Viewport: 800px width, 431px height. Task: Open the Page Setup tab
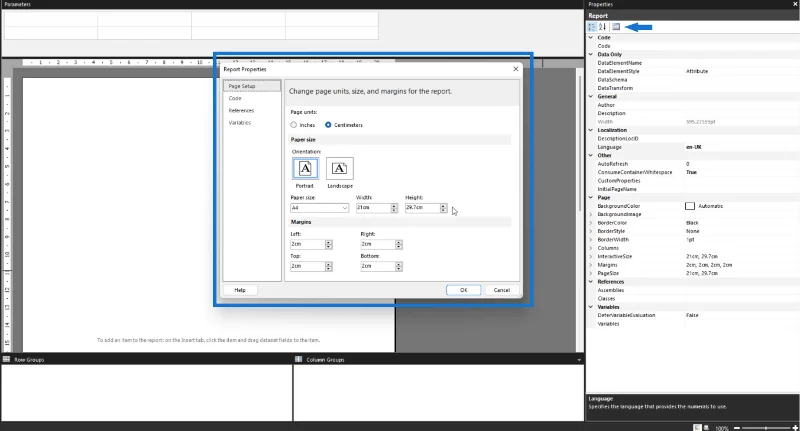[252, 86]
